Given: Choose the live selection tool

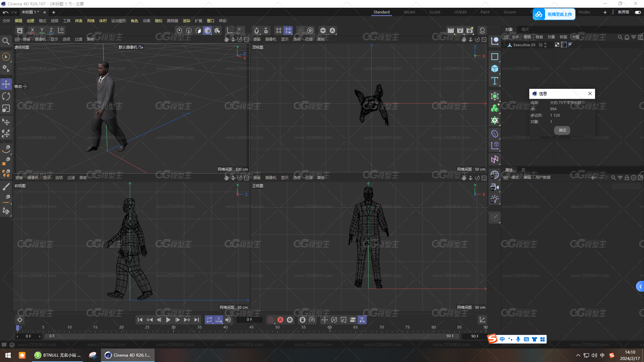Looking at the screenshot, I should pos(6,57).
